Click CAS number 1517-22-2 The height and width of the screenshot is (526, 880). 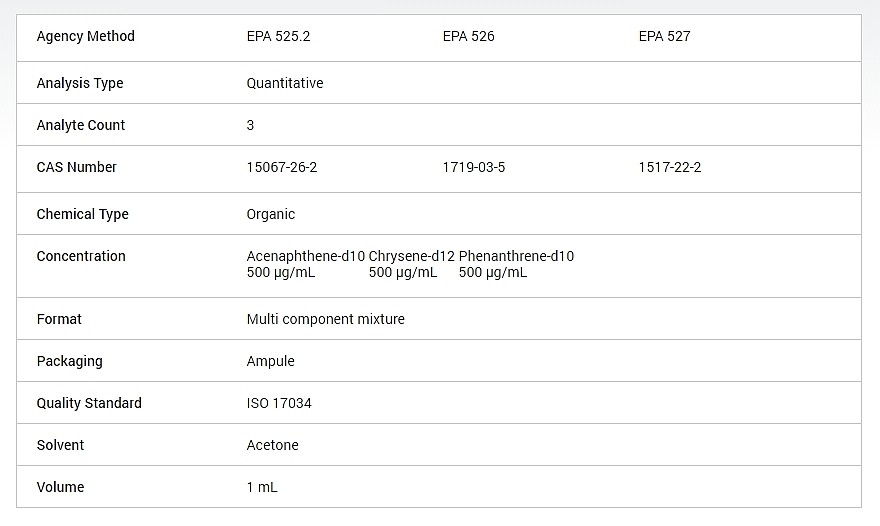click(670, 168)
